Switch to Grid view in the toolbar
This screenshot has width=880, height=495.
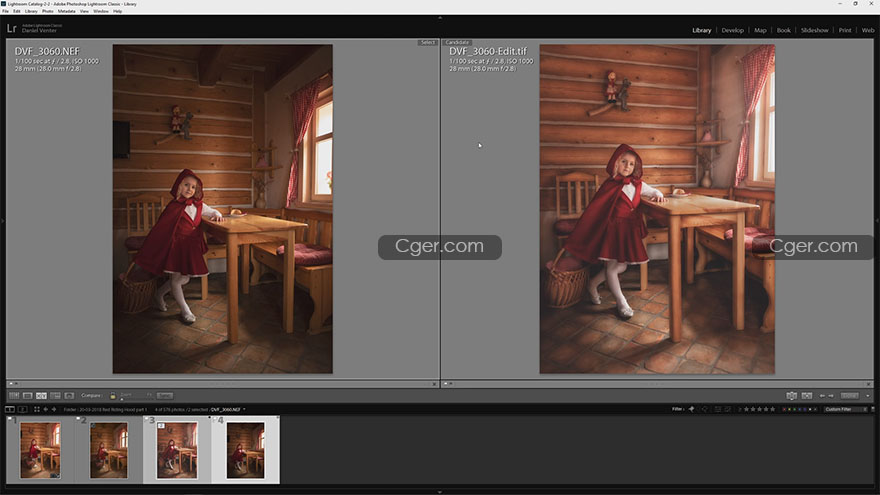(x=14, y=396)
